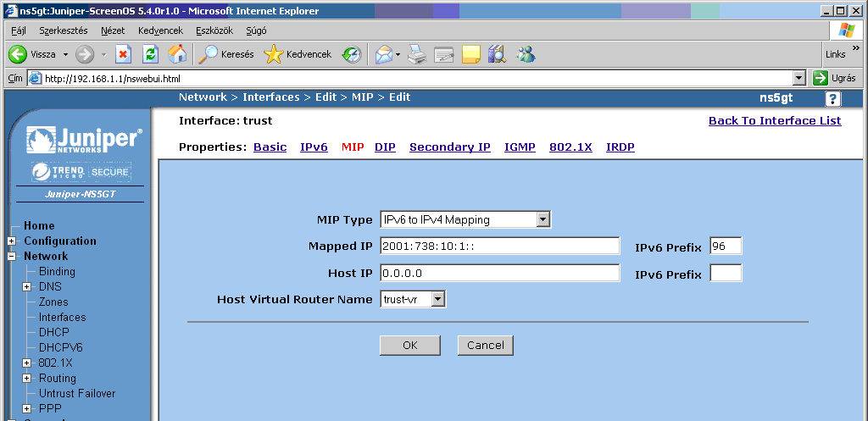The height and width of the screenshot is (421, 868).
Task: Click the Mail envelope icon
Action: click(x=384, y=54)
